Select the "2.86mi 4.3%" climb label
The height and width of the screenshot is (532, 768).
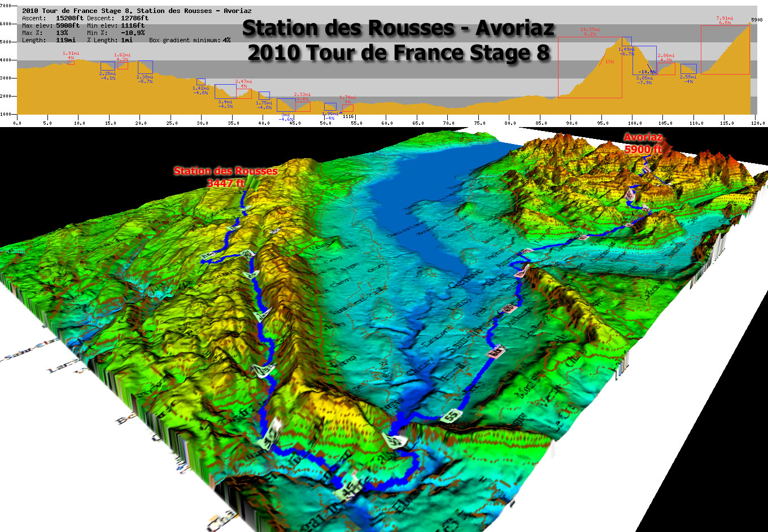666,58
